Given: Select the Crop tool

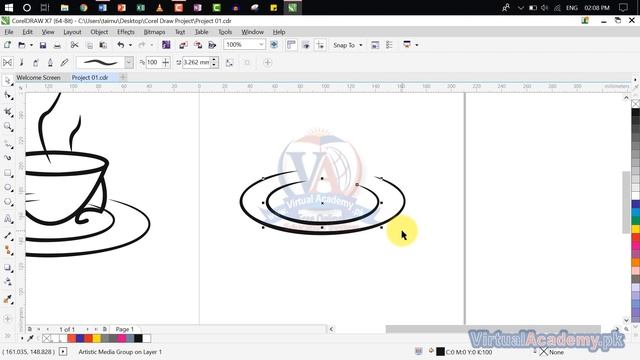Looking at the screenshot, I should 7,111.
